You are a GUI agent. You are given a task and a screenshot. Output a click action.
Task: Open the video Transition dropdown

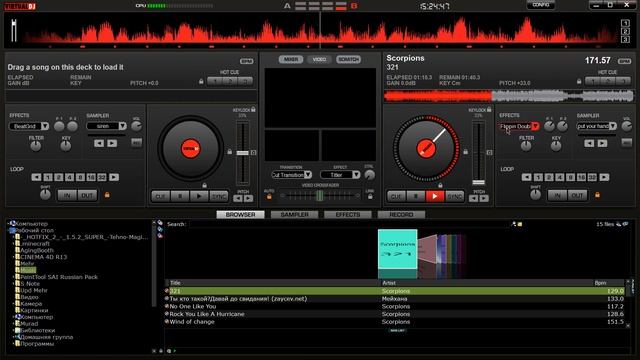(308, 175)
